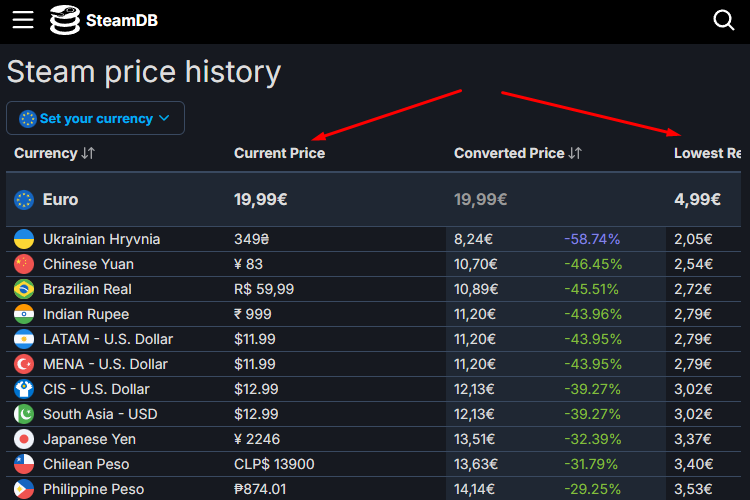Viewport: 750px width, 500px height.
Task: Click the 4,99€ lowest recorded price
Action: tap(697, 200)
